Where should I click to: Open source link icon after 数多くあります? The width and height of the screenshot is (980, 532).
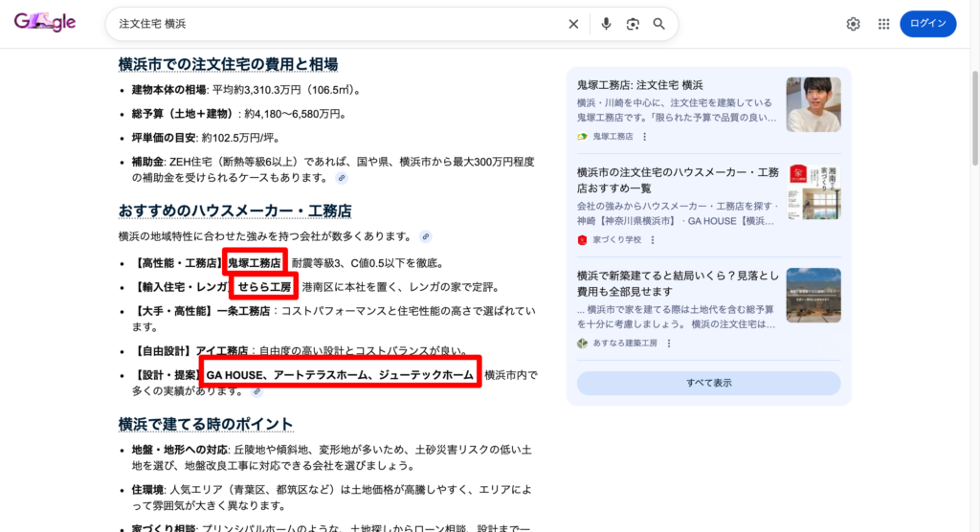[426, 237]
